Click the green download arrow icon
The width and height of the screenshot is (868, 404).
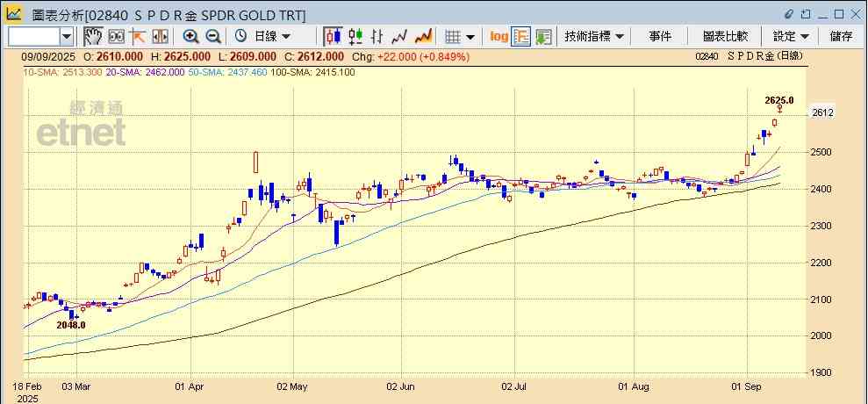pyautogui.click(x=543, y=37)
